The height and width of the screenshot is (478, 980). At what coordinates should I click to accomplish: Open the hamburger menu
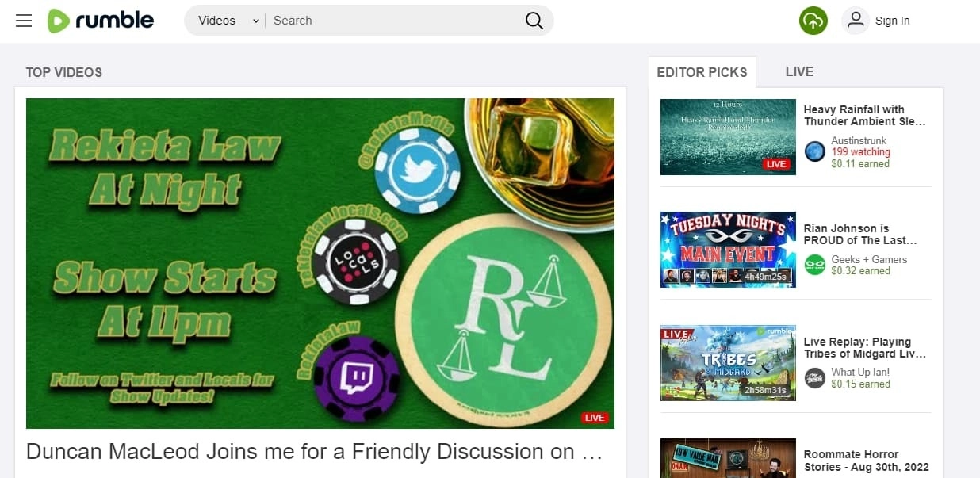pos(24,21)
